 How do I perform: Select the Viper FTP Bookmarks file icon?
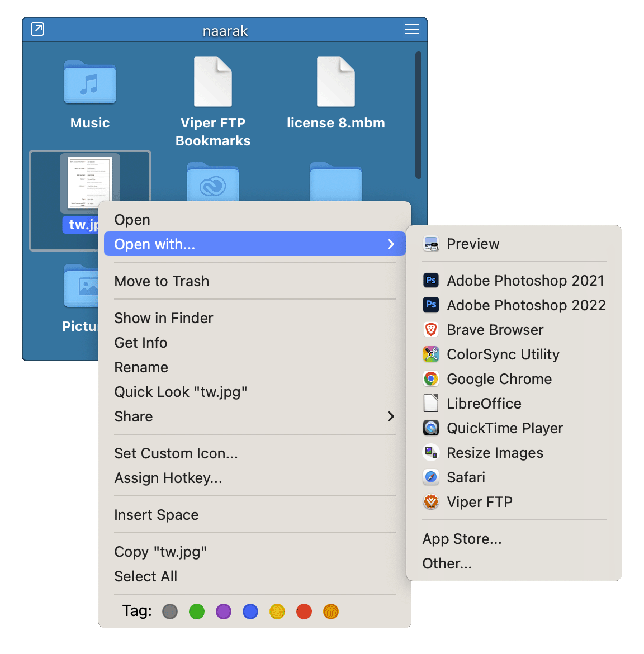click(x=213, y=82)
